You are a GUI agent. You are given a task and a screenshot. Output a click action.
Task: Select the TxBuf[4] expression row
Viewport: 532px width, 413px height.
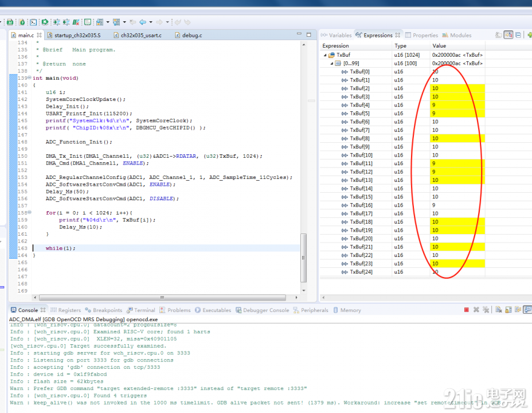click(402, 105)
